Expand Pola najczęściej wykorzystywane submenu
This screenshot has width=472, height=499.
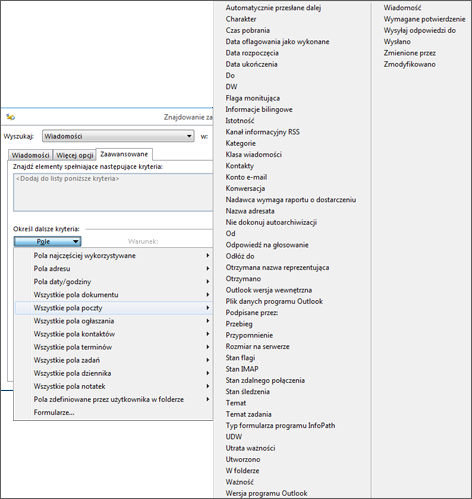pyautogui.click(x=114, y=256)
